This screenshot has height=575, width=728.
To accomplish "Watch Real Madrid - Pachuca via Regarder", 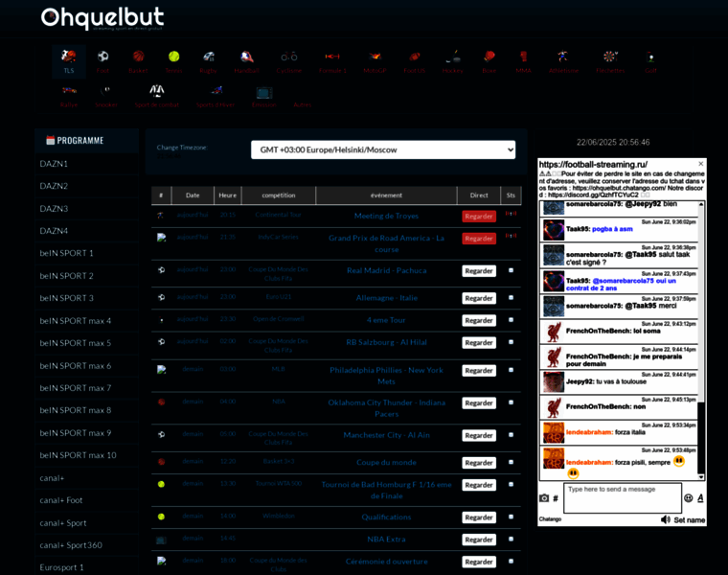I will coord(478,271).
